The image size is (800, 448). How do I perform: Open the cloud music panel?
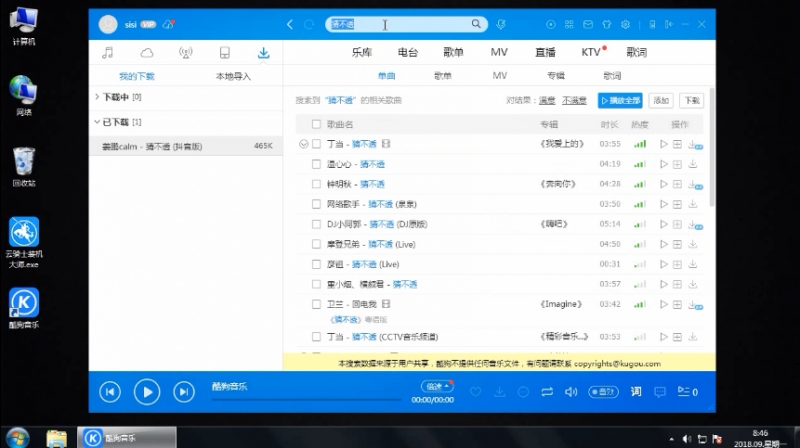[147, 53]
